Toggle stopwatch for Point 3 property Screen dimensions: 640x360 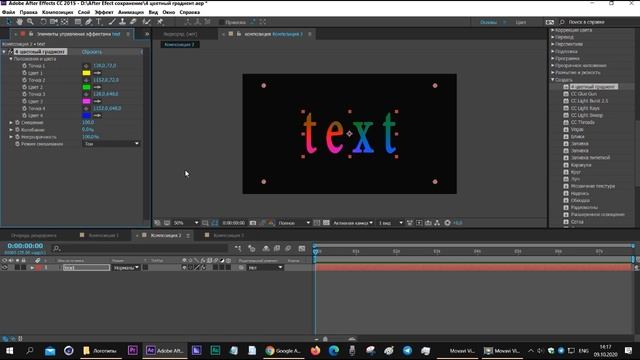[x=24, y=94]
